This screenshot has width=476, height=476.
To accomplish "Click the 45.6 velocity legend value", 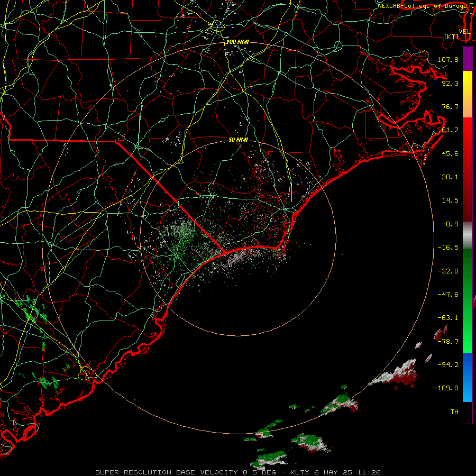I will point(450,153).
